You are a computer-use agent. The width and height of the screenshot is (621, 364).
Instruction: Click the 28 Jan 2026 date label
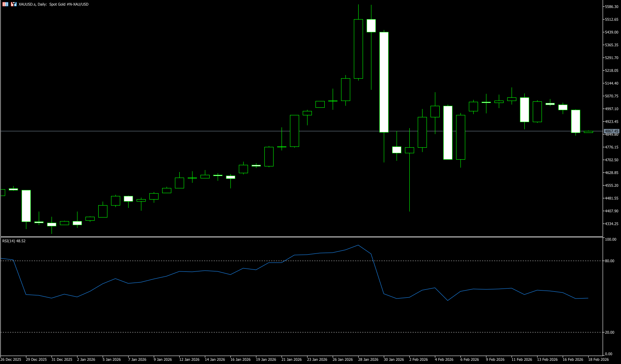click(x=368, y=360)
